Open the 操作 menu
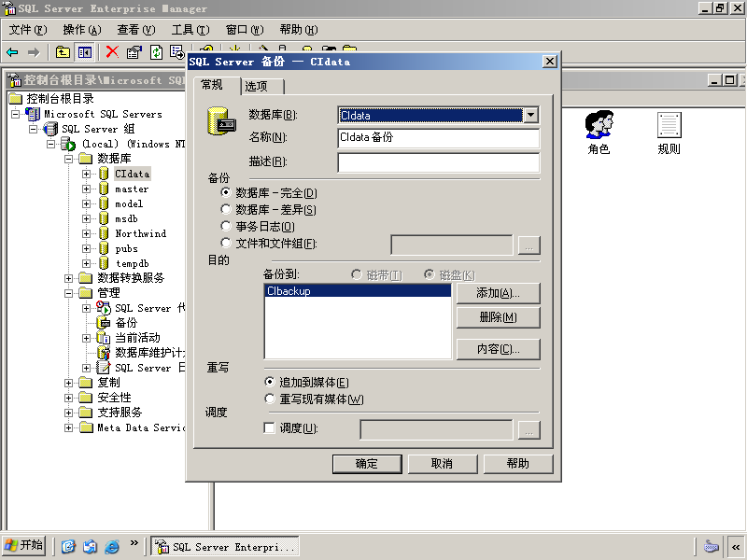The image size is (747, 560). [82, 30]
